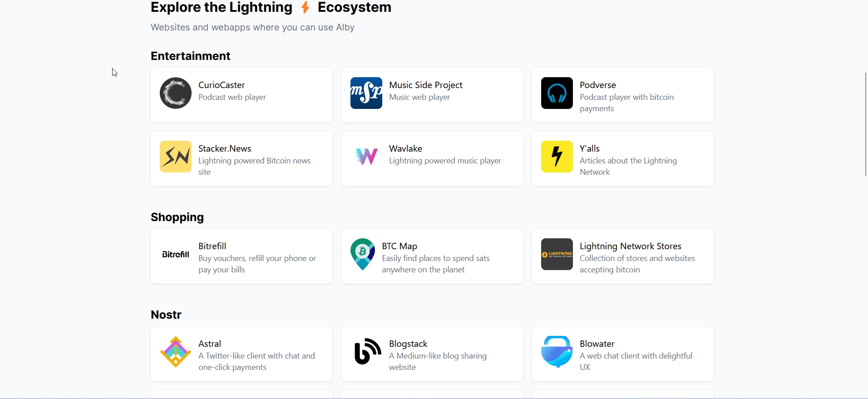Open the Lightning Network Stores title
This screenshot has height=399, width=868.
pyautogui.click(x=630, y=246)
